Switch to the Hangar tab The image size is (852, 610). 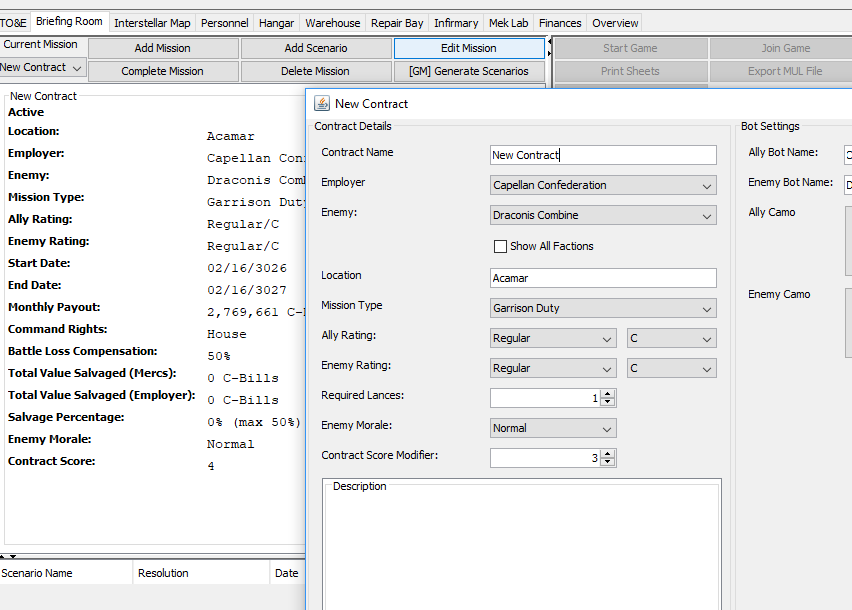tap(277, 23)
